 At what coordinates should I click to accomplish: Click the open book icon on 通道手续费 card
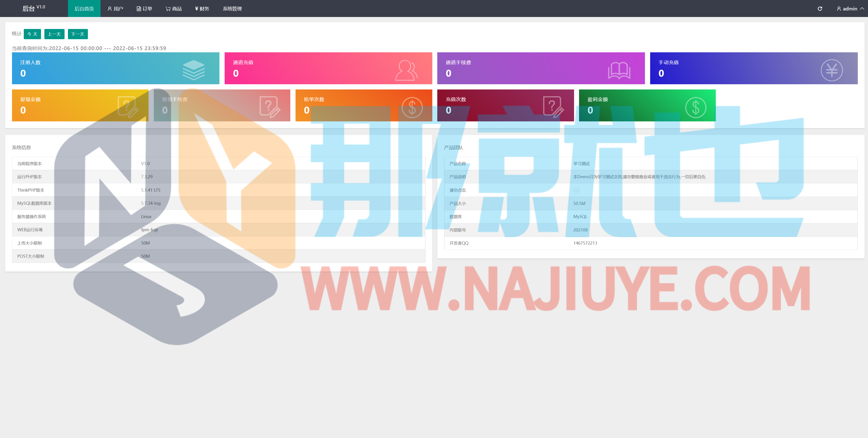(x=619, y=70)
